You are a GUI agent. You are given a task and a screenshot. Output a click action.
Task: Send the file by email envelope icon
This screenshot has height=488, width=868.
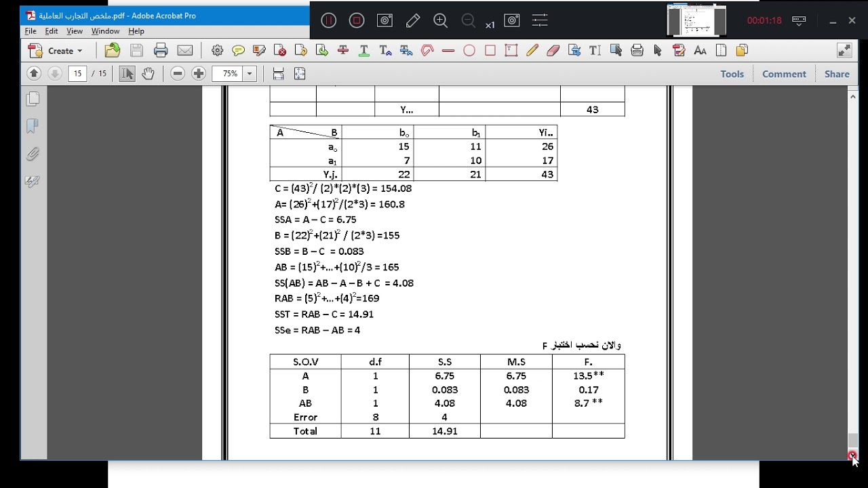184,50
